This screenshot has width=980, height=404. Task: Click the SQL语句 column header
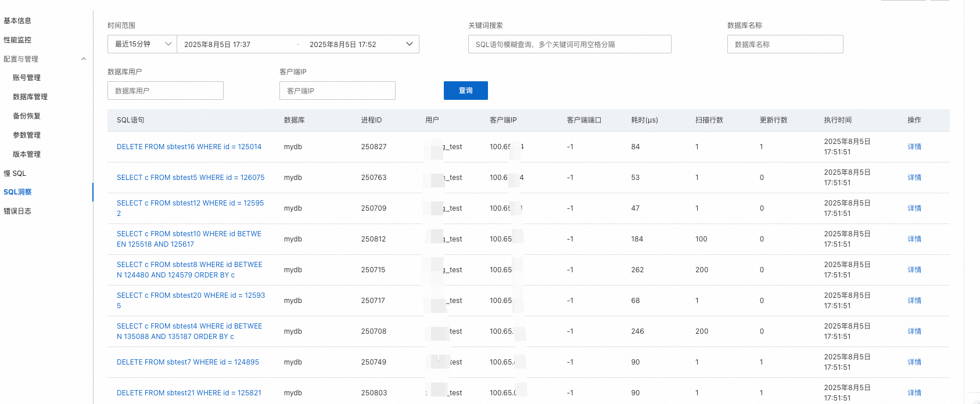coord(131,120)
